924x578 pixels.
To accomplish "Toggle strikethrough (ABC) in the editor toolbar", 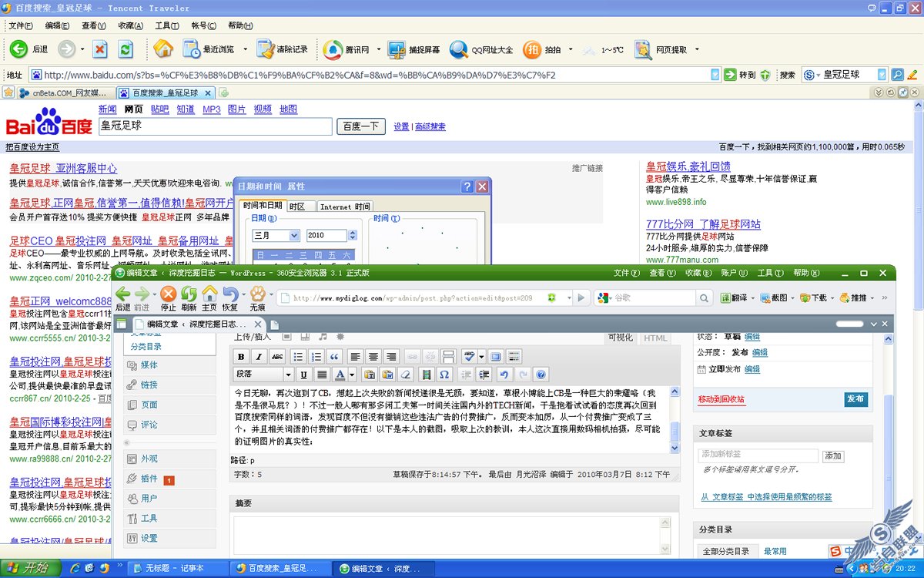I will coord(278,356).
